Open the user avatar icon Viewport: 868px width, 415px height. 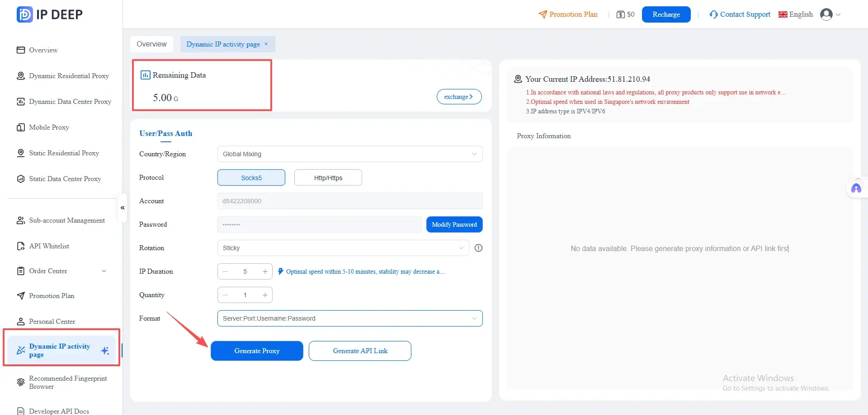pos(826,14)
